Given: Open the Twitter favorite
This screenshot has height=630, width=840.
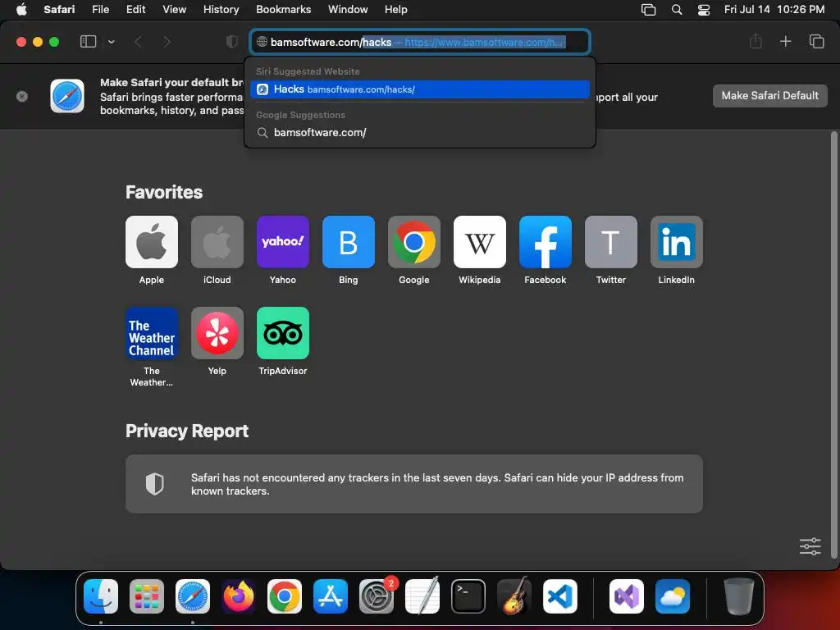Looking at the screenshot, I should (610, 242).
